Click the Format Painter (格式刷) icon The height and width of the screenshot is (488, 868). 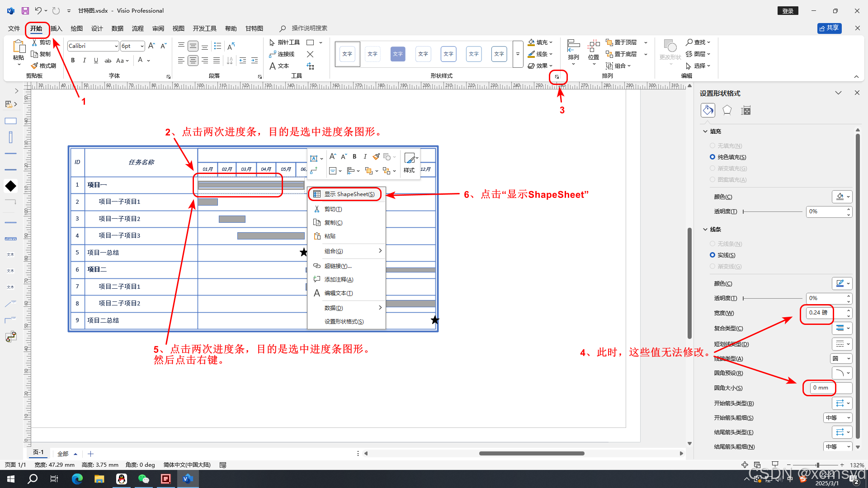[35, 66]
